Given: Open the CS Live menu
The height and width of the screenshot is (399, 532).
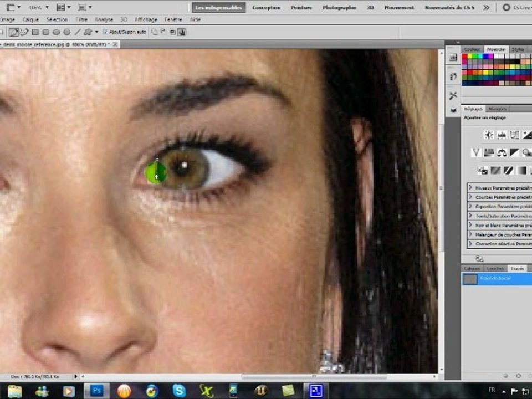Looking at the screenshot, I should (516, 7).
